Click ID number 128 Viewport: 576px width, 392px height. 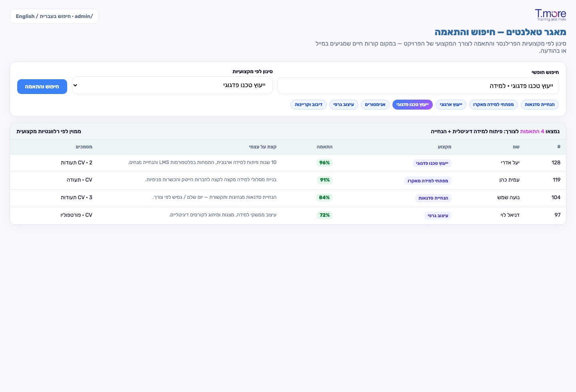[x=556, y=163]
